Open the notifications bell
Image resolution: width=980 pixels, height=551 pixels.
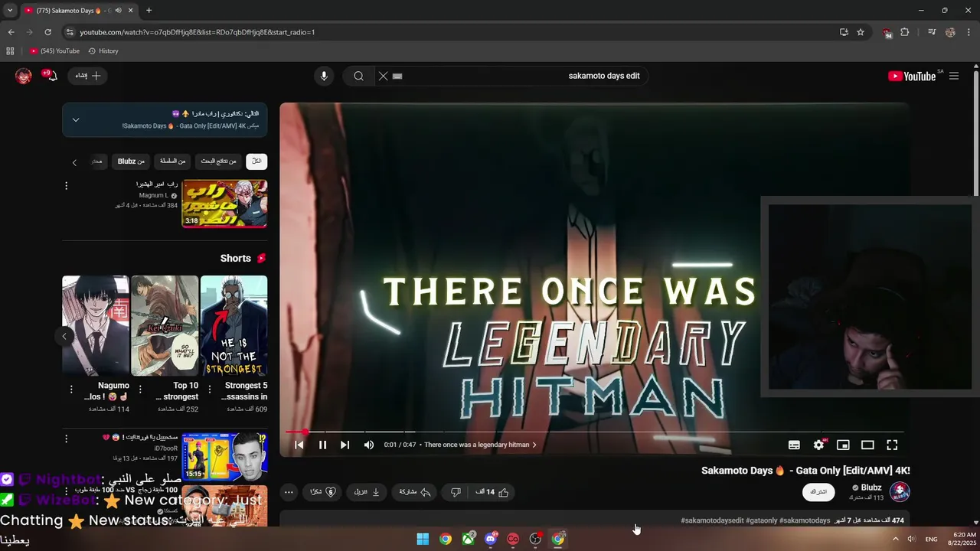click(x=51, y=76)
